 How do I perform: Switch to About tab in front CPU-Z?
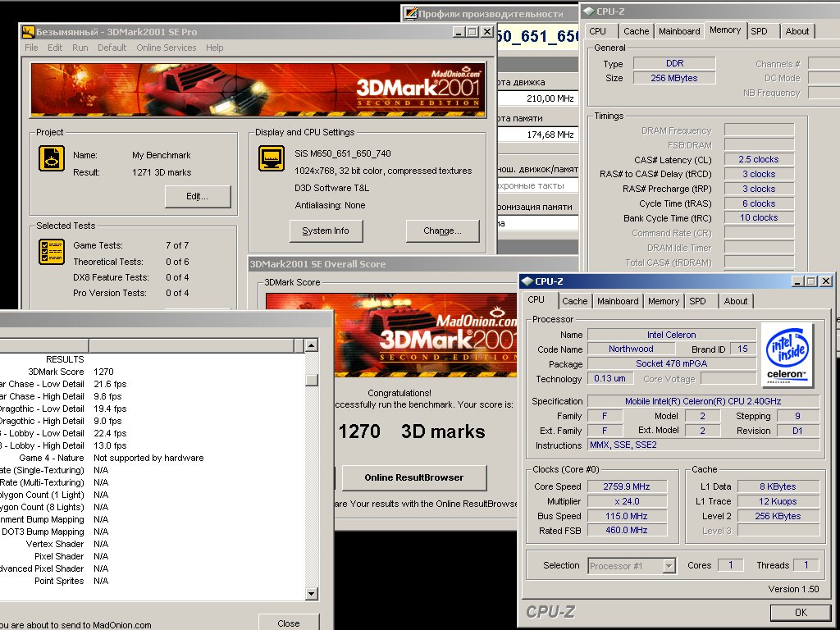tap(736, 301)
